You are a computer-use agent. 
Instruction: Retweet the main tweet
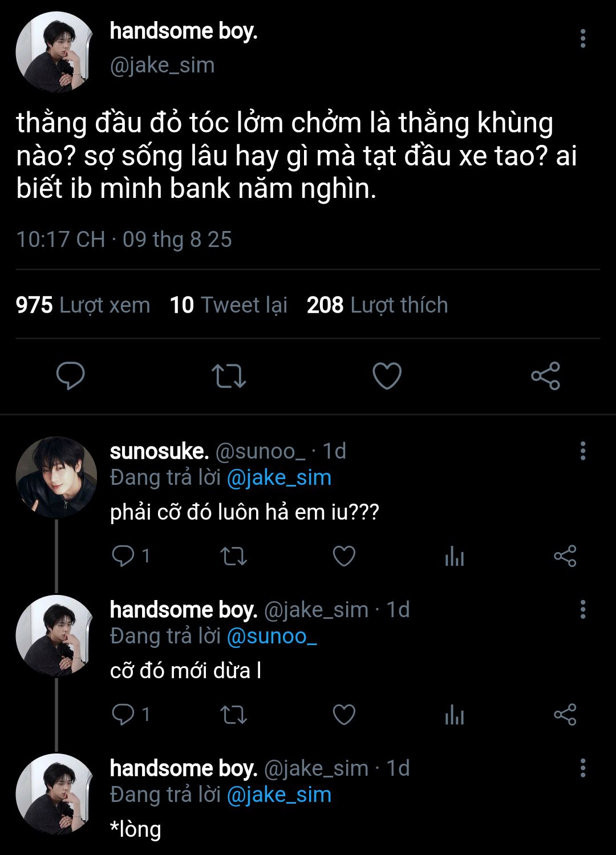coord(229,376)
